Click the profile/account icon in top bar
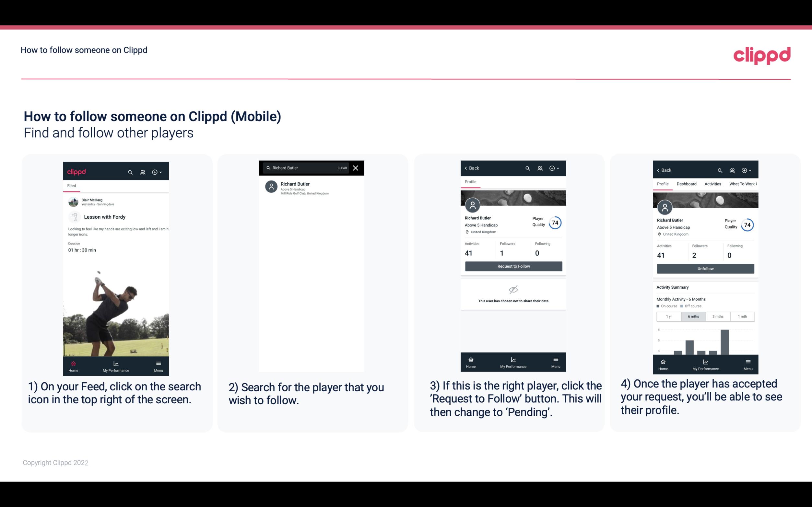This screenshot has height=507, width=812. (142, 171)
